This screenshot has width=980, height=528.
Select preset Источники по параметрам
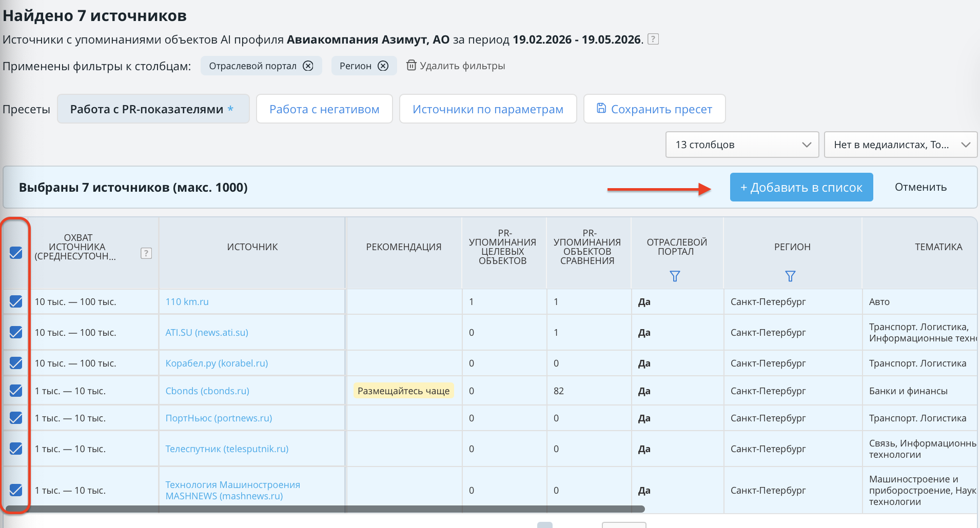(488, 109)
